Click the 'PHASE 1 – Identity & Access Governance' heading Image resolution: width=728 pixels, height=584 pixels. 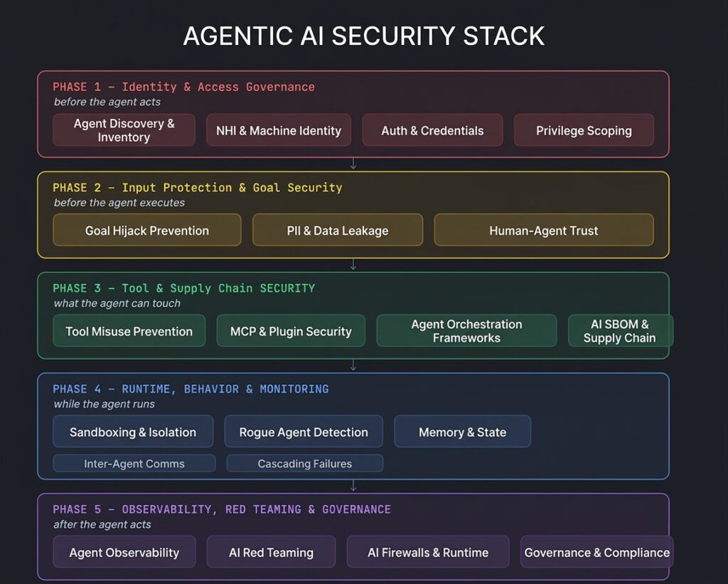[184, 87]
